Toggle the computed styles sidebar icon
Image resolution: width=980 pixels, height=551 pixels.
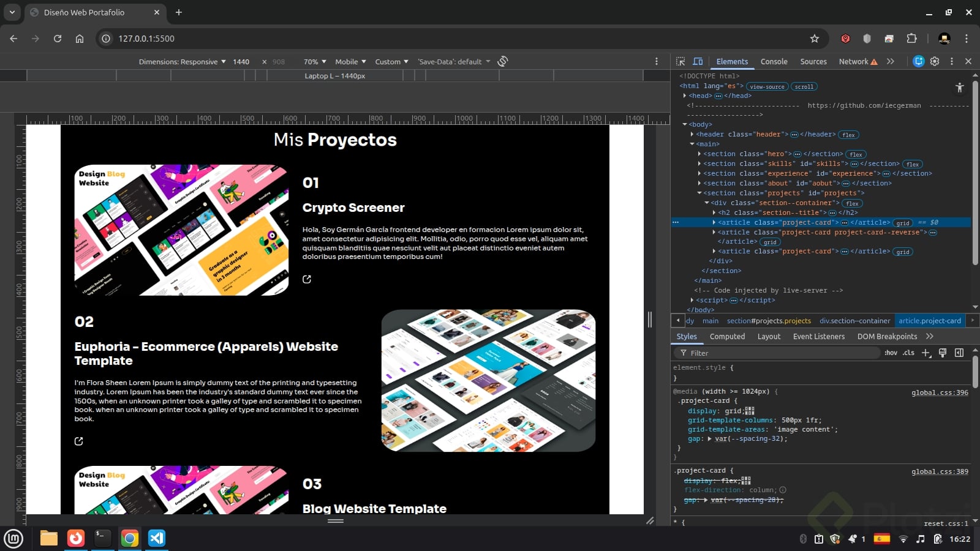(x=959, y=353)
